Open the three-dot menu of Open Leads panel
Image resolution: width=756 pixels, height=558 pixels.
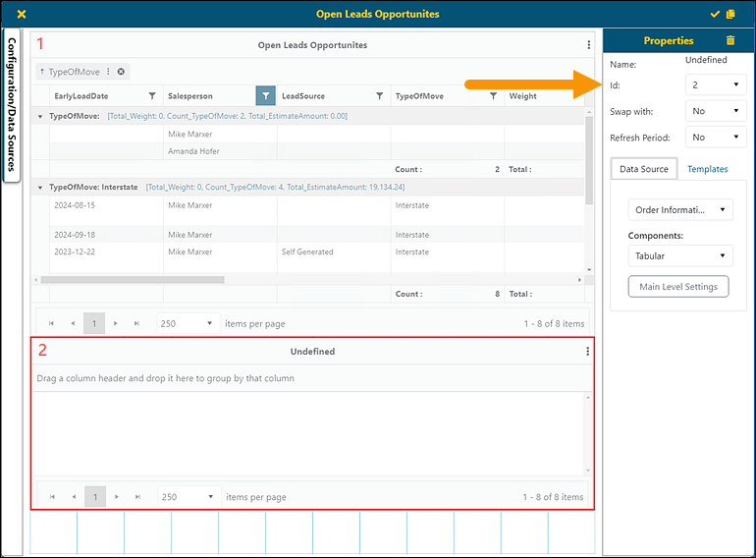pyautogui.click(x=588, y=45)
